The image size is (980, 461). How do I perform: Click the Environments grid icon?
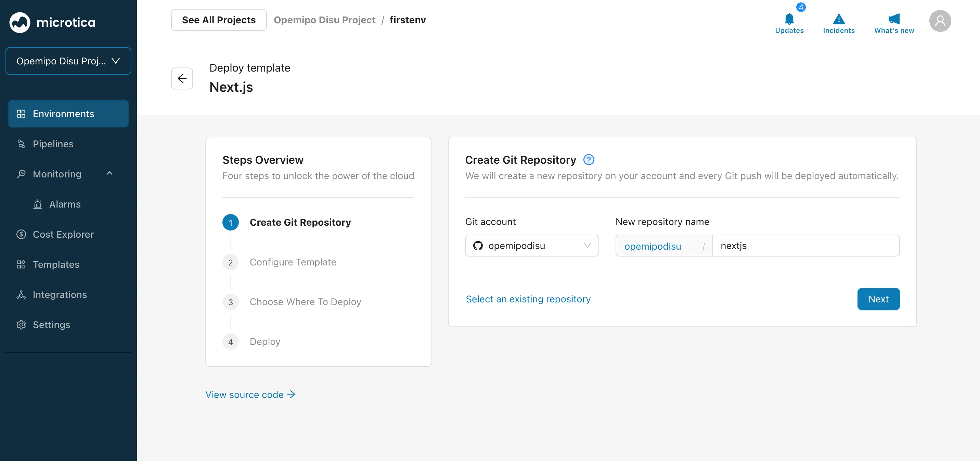[x=21, y=114]
